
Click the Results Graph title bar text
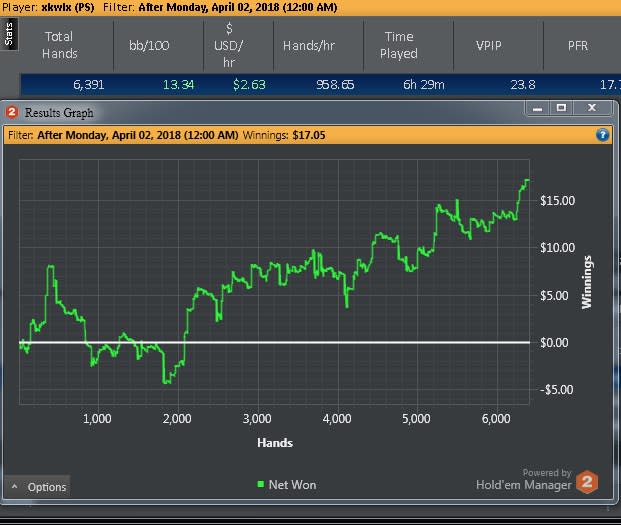(59, 113)
